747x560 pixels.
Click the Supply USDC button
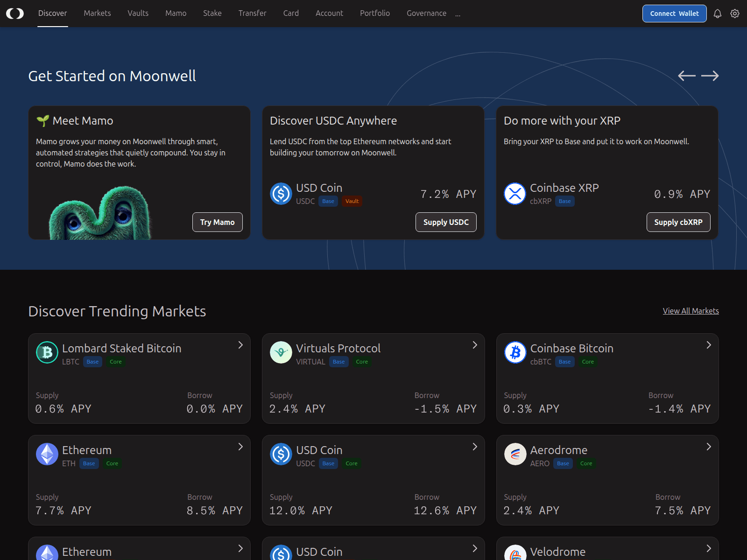tap(446, 222)
